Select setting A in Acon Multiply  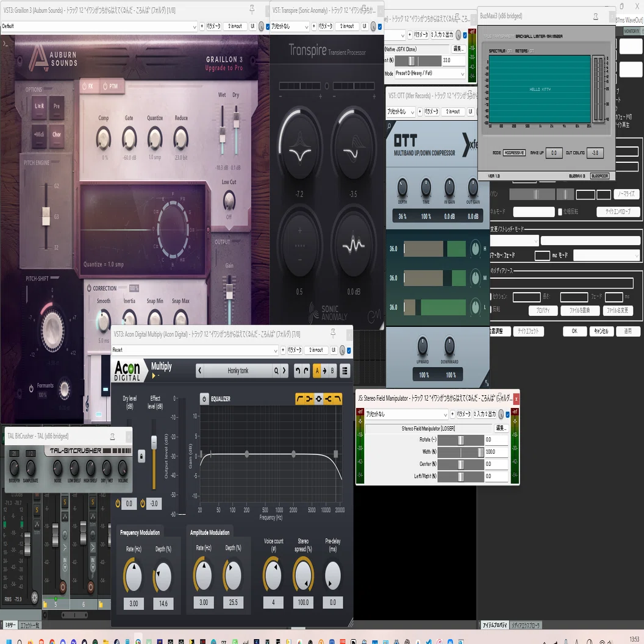tap(317, 371)
